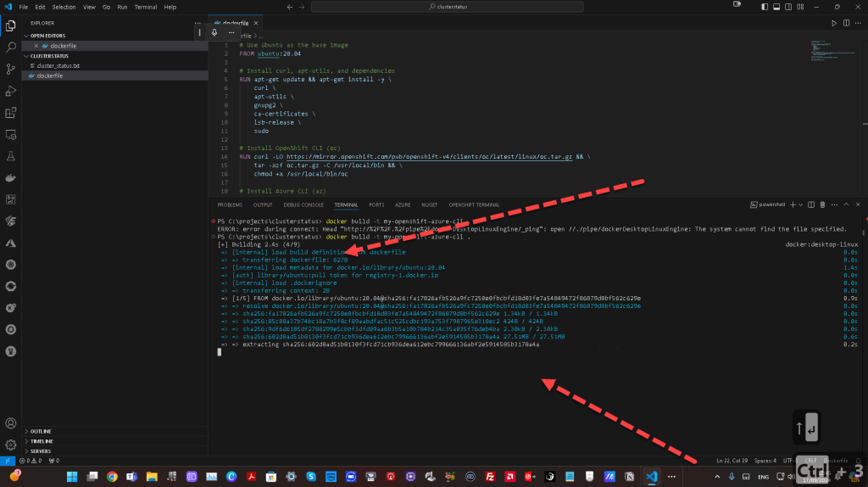Click the Spaces: 4 indentation setting
The width and height of the screenshot is (868, 487).
point(765,461)
